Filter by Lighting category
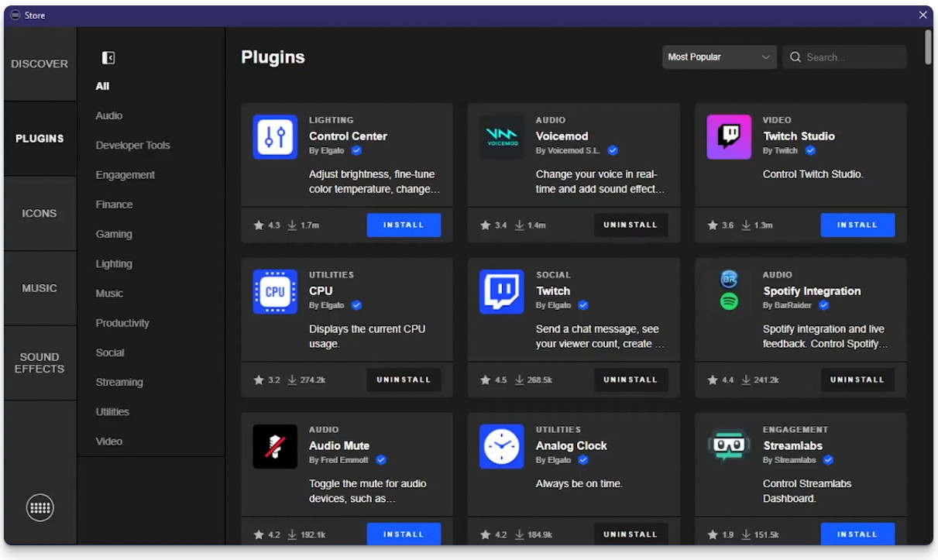Screen dimensions: 938x560 [x=114, y=264]
